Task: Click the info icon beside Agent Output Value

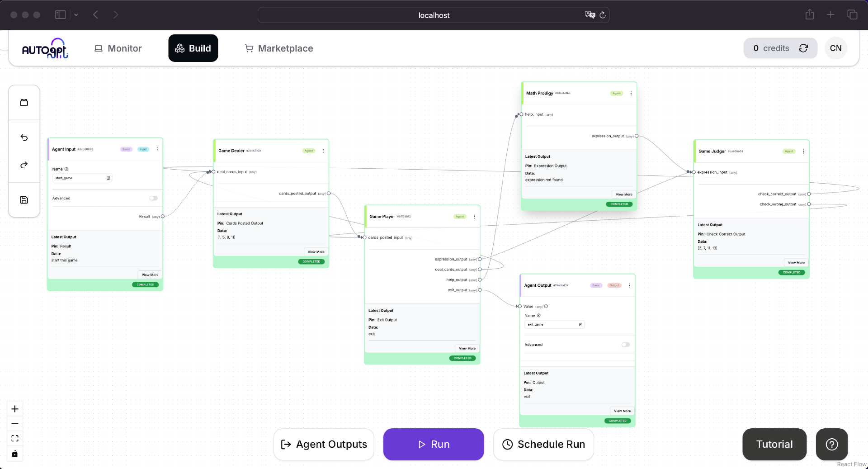Action: (x=546, y=307)
